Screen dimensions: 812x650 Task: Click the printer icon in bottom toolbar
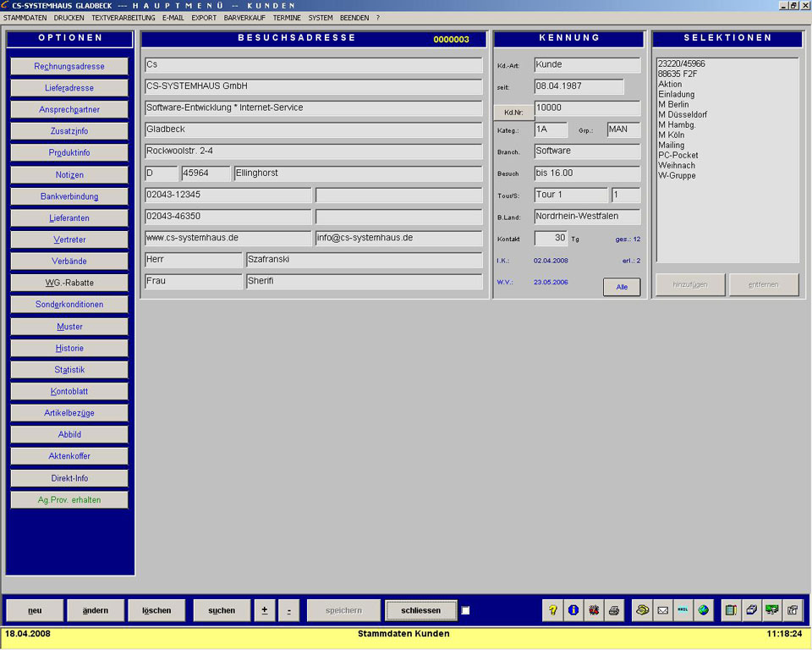(x=614, y=610)
